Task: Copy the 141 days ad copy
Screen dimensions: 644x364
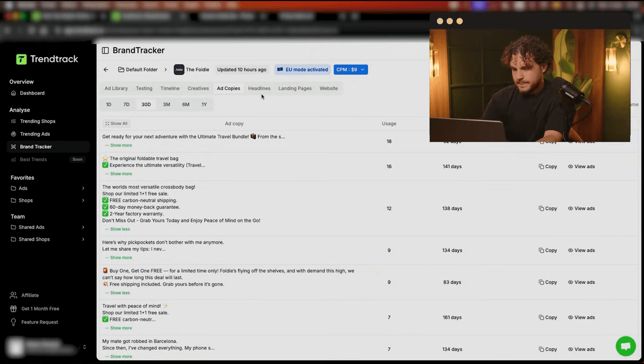Action: coord(548,167)
